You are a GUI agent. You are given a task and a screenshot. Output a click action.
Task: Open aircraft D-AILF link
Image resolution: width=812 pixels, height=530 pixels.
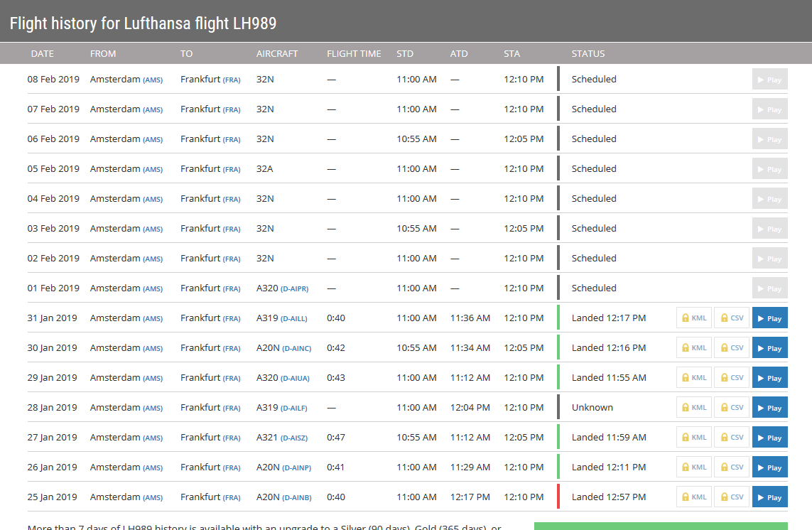coord(294,409)
